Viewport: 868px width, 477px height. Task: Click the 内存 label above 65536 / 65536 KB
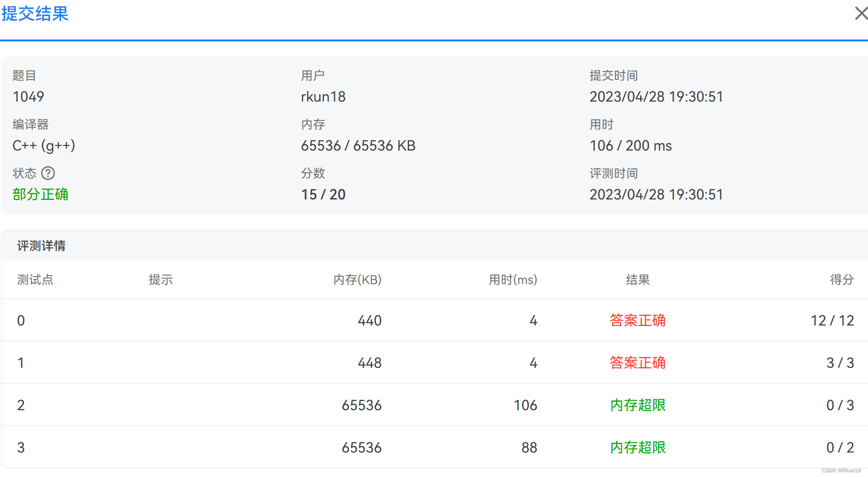tap(313, 124)
